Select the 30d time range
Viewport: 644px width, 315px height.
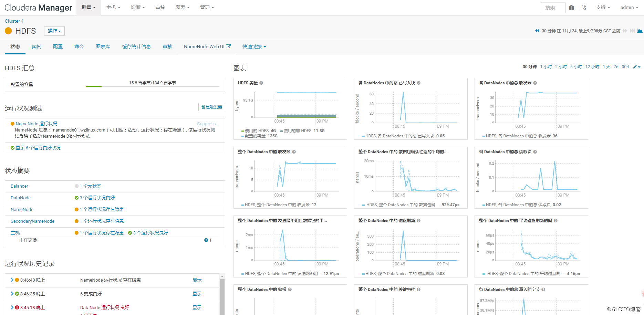(x=625, y=67)
